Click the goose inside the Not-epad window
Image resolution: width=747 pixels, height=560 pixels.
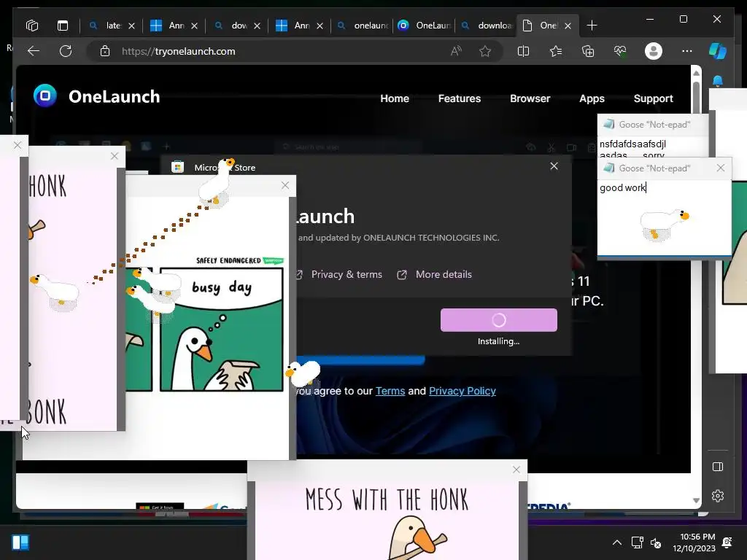click(664, 224)
